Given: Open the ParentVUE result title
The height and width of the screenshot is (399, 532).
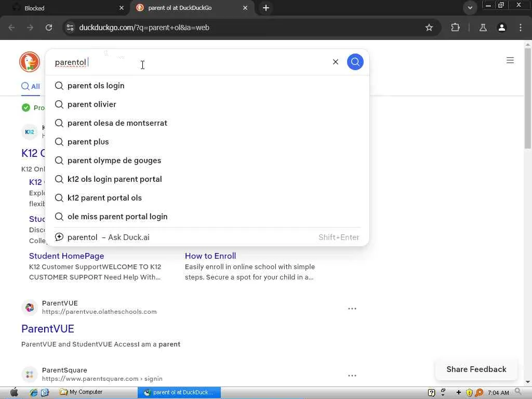Looking at the screenshot, I should [47, 328].
